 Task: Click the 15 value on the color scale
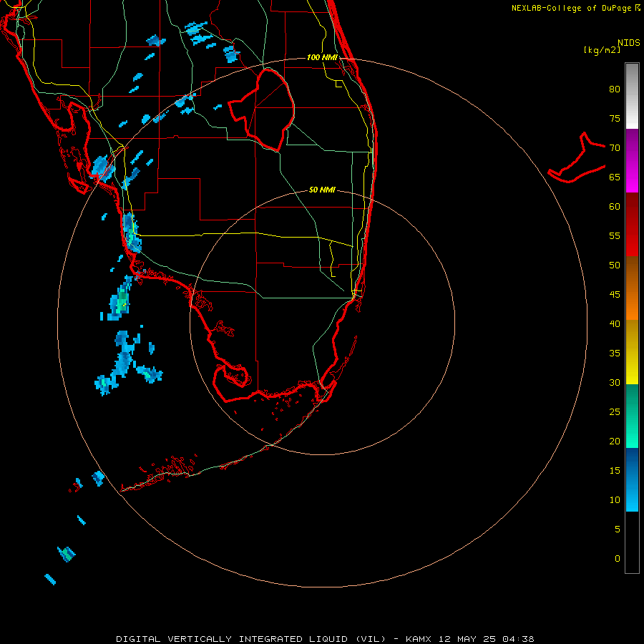point(615,471)
